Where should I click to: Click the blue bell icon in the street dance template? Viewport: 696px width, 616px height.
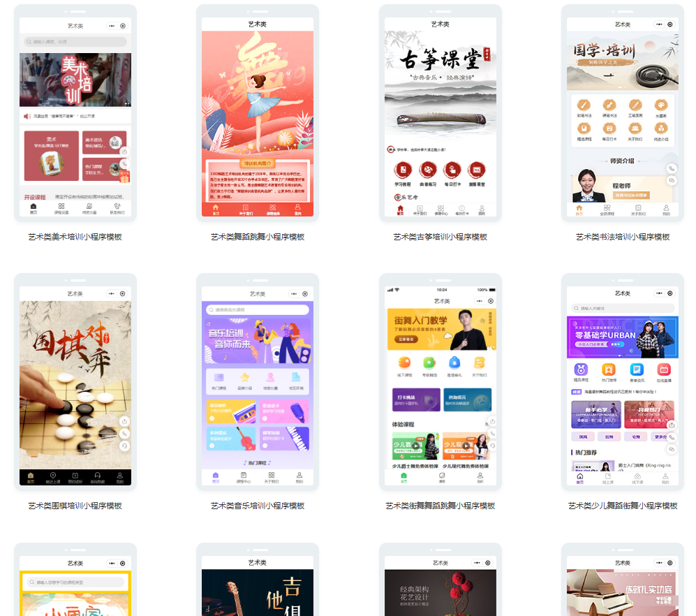[x=454, y=363]
